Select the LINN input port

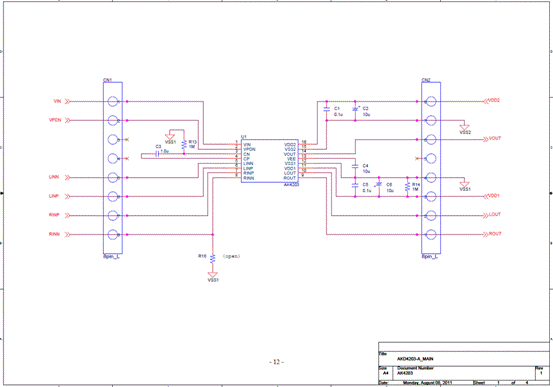coord(54,177)
